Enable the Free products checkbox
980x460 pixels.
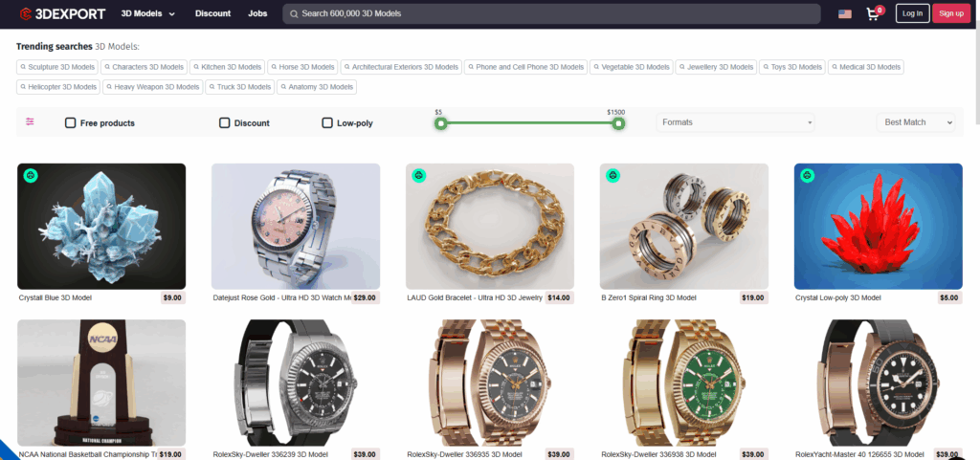(x=71, y=122)
